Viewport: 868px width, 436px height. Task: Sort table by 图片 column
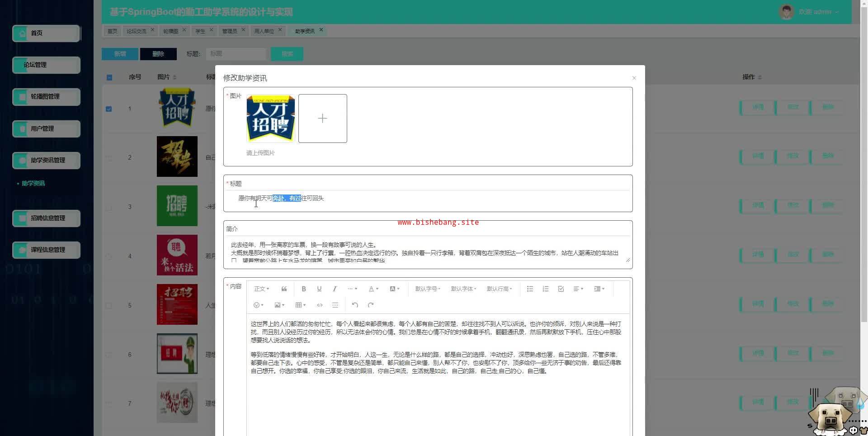point(175,77)
